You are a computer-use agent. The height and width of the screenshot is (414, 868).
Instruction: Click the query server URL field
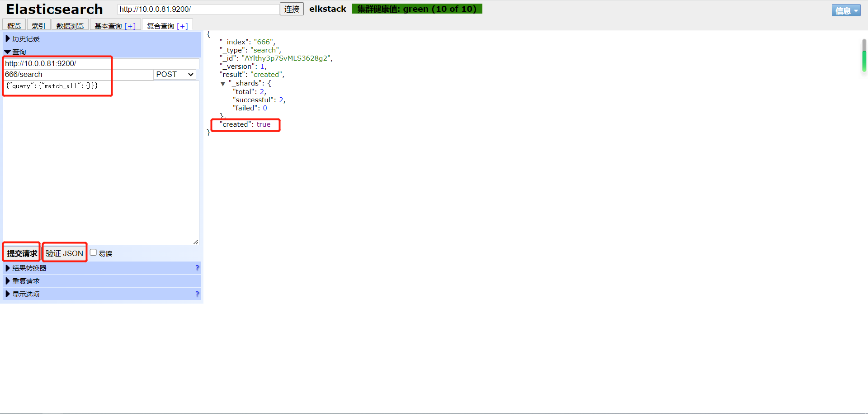point(101,63)
